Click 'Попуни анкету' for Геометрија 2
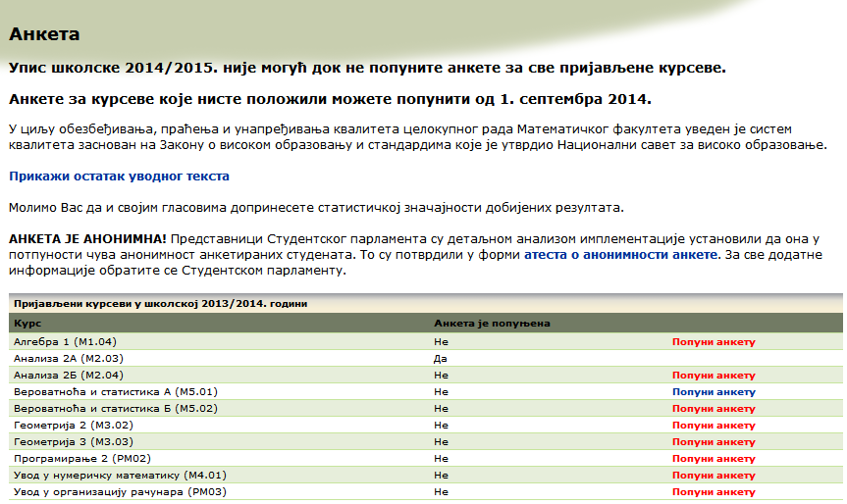847x504 pixels. click(x=714, y=426)
